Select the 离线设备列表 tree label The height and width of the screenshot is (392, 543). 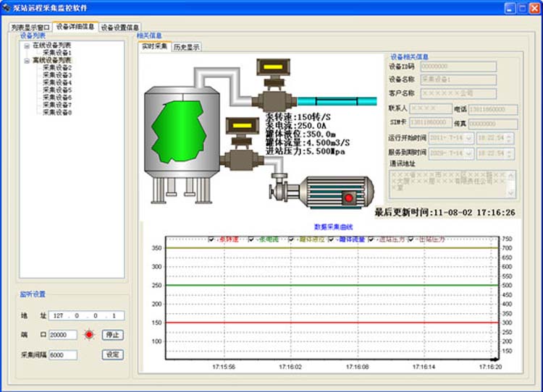coord(52,60)
